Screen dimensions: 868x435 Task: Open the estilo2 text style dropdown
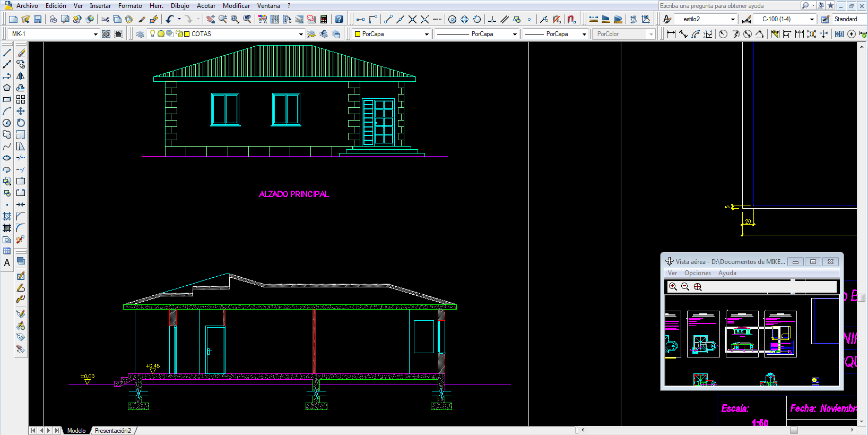(733, 19)
